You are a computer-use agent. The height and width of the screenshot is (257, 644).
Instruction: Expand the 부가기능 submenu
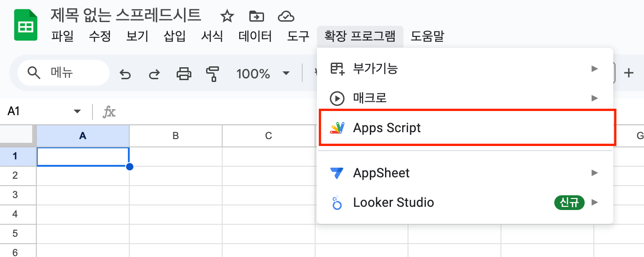(466, 69)
